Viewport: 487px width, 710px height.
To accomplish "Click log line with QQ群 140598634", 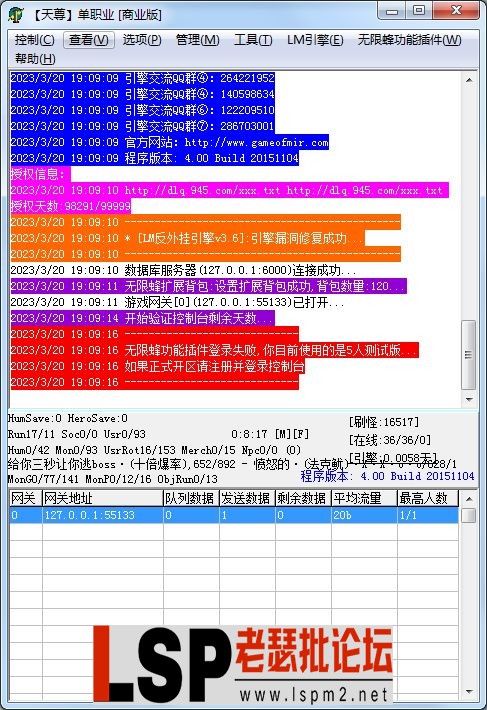I will (x=142, y=94).
